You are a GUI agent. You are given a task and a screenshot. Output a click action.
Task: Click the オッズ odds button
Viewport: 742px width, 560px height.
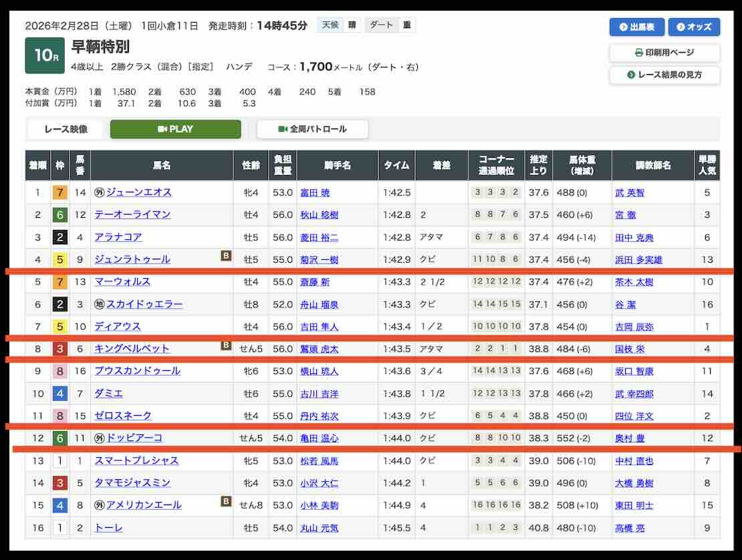(693, 27)
